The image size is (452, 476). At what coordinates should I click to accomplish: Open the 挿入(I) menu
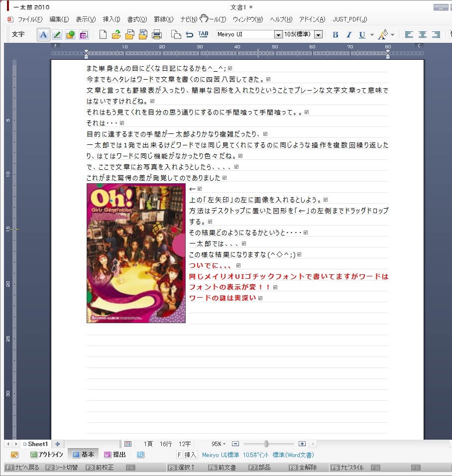(112, 19)
